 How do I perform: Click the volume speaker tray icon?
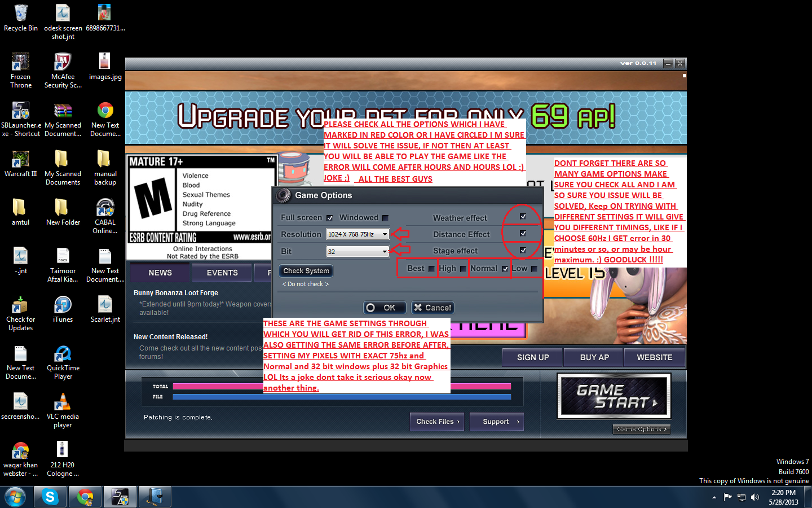pyautogui.click(x=755, y=497)
